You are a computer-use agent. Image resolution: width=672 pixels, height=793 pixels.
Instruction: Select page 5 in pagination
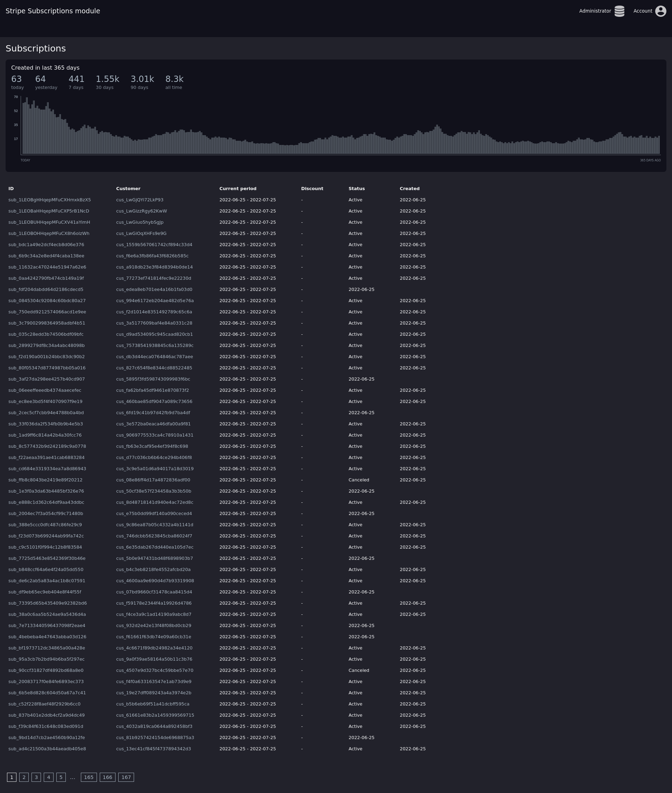pyautogui.click(x=61, y=777)
